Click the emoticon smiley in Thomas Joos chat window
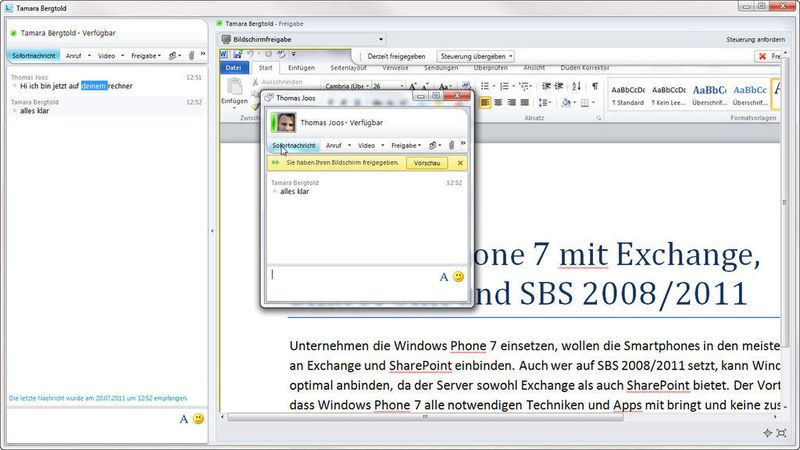Viewport: 800px width, 450px height. [x=459, y=277]
